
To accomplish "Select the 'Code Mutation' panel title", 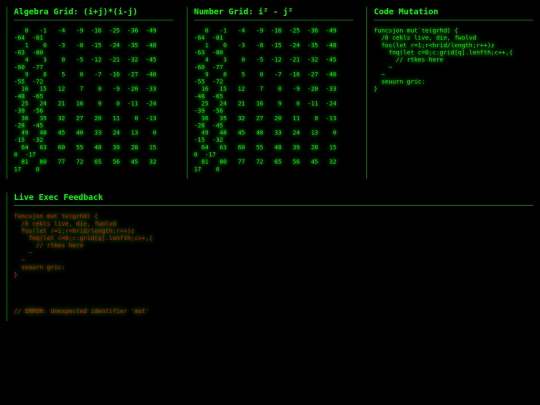I will 406,12.
